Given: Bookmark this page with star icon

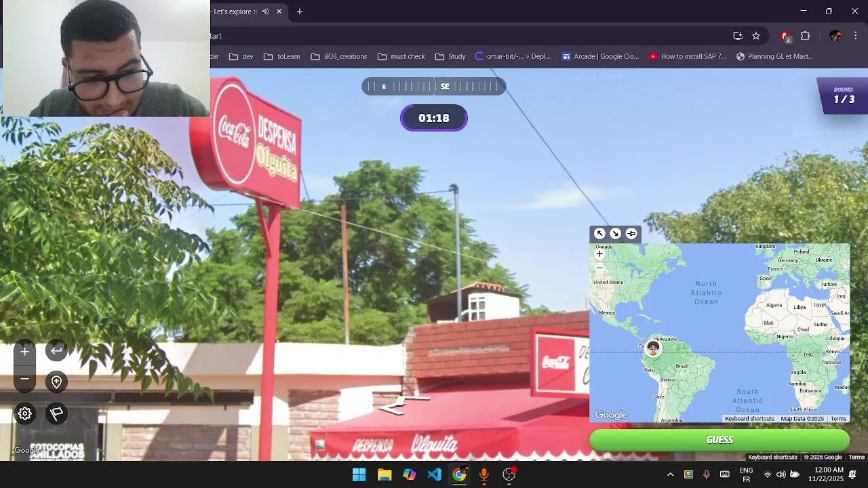Looking at the screenshot, I should pyautogui.click(x=756, y=36).
